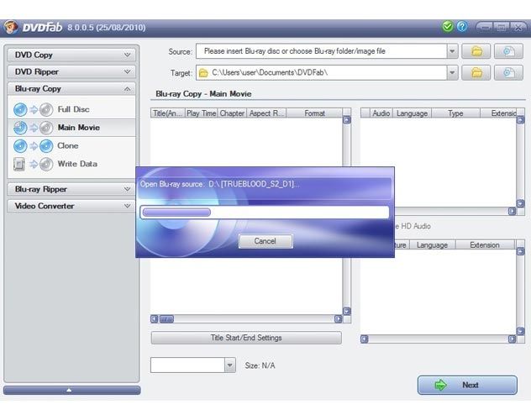The image size is (531, 420).
Task: Expand the DVD Ripper section
Action: click(x=71, y=71)
